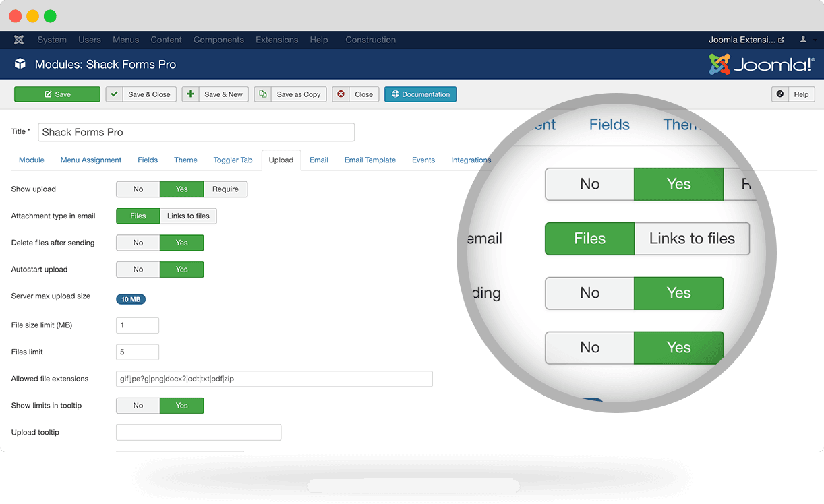This screenshot has height=504, width=824.
Task: Open the System menu
Action: (52, 40)
